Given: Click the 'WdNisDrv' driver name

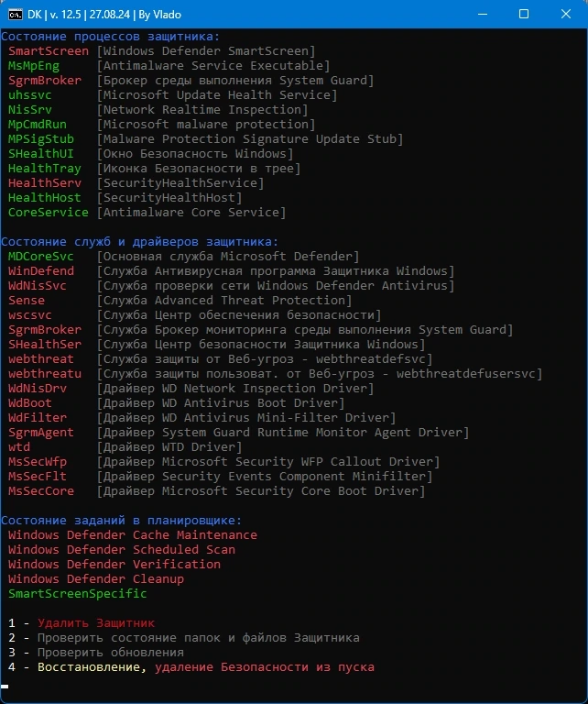Looking at the screenshot, I should pyautogui.click(x=38, y=389).
